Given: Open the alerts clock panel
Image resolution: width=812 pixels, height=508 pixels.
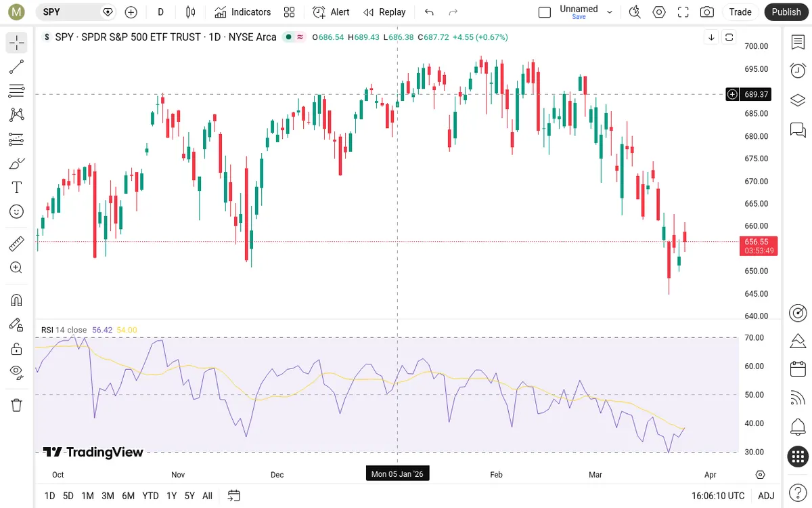Looking at the screenshot, I should pos(798,70).
